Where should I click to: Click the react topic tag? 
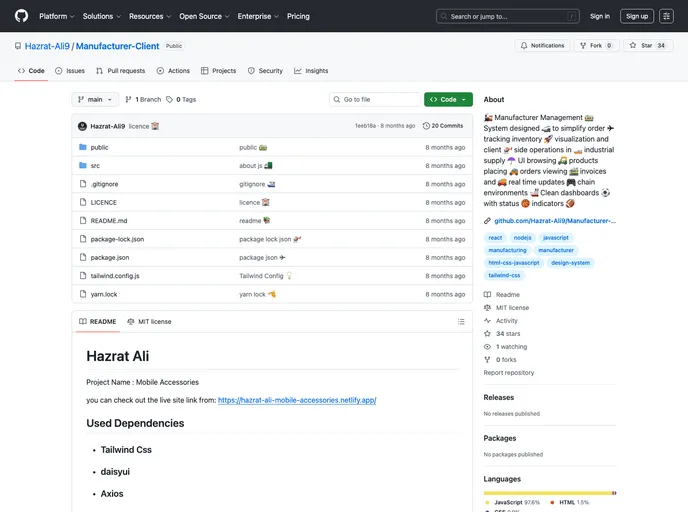tap(495, 238)
